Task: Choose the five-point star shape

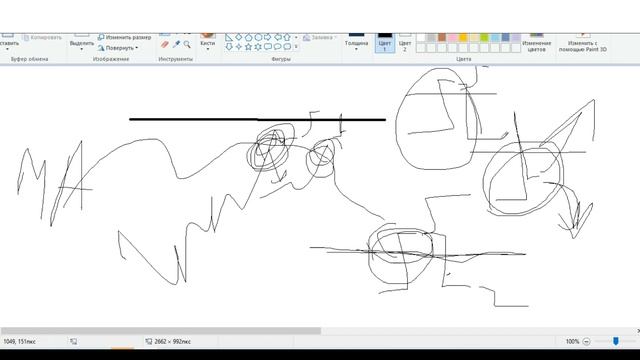Action: 248,47
